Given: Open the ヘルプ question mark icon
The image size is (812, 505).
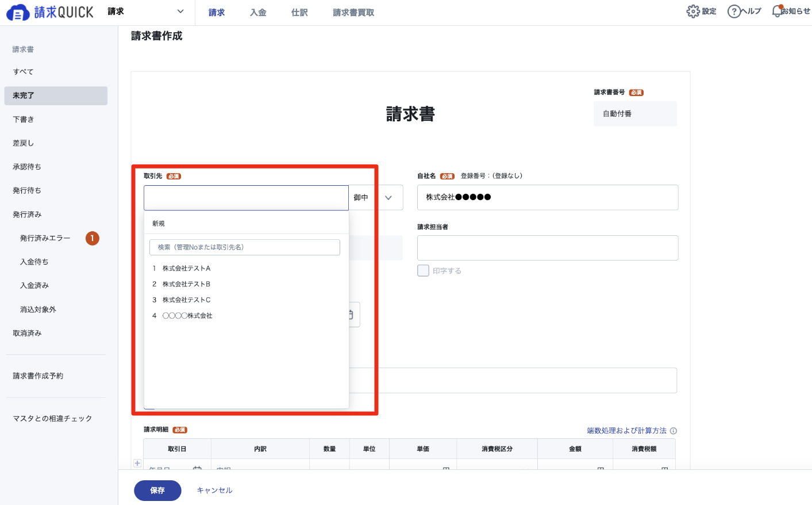Looking at the screenshot, I should (734, 12).
